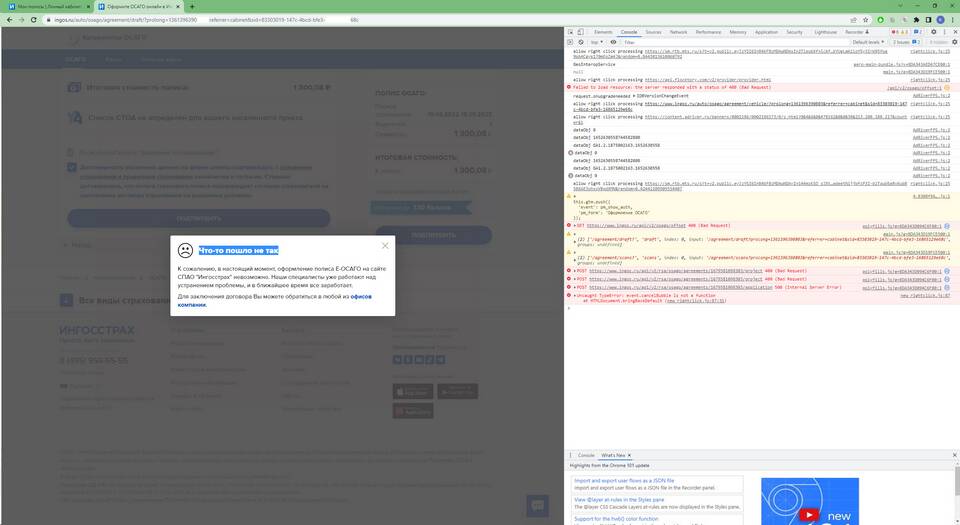Image resolution: width=960 pixels, height=525 pixels.
Task: Open the Sources tab in DevTools
Action: point(653,32)
